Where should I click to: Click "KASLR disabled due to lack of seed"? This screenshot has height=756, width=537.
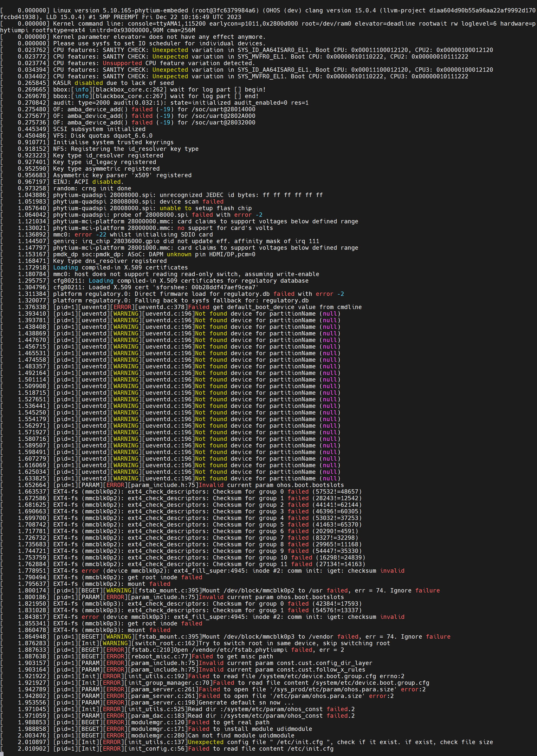(x=114, y=83)
